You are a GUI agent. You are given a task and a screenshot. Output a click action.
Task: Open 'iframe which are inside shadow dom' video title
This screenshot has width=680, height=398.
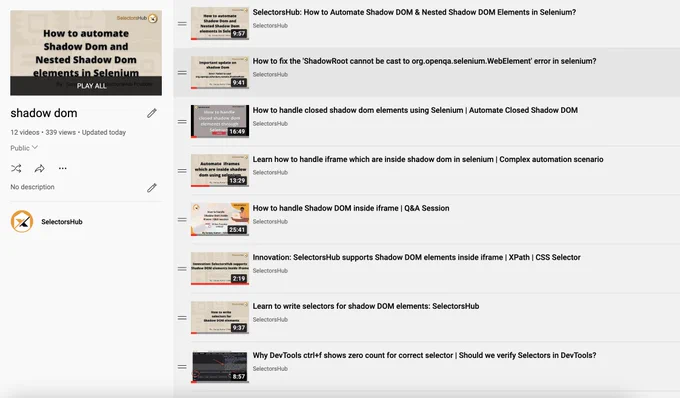point(428,159)
